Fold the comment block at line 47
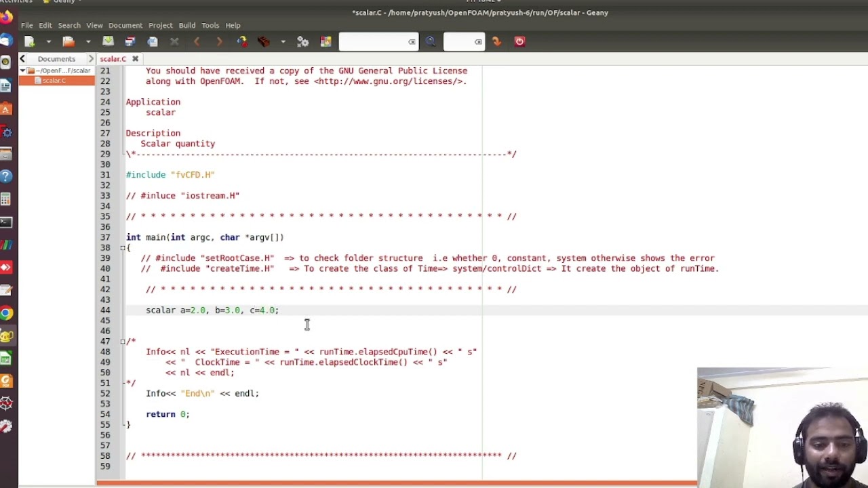 [x=123, y=341]
